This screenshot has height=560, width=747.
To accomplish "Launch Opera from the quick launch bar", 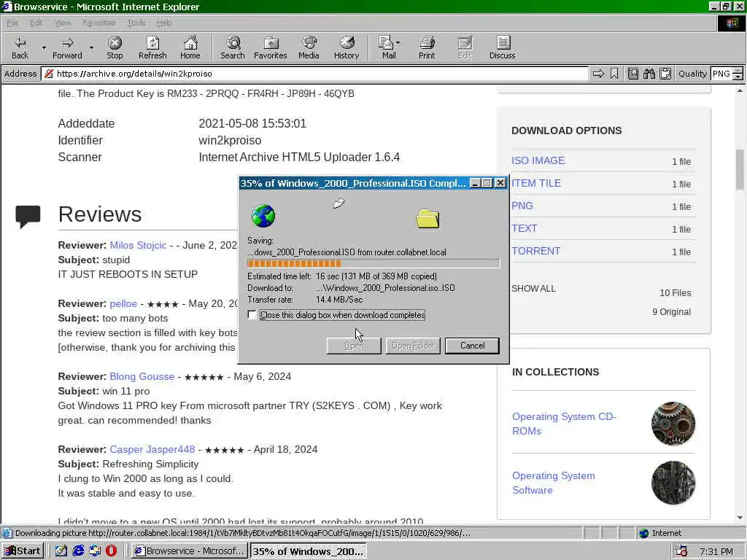I will 111,551.
